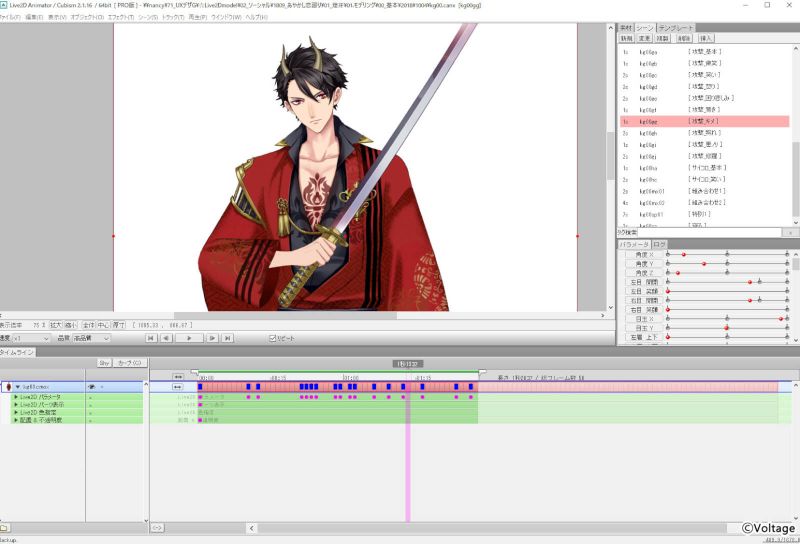Adjust the 角度 Y parameter slider
This screenshot has width=800, height=544.
pyautogui.click(x=727, y=263)
